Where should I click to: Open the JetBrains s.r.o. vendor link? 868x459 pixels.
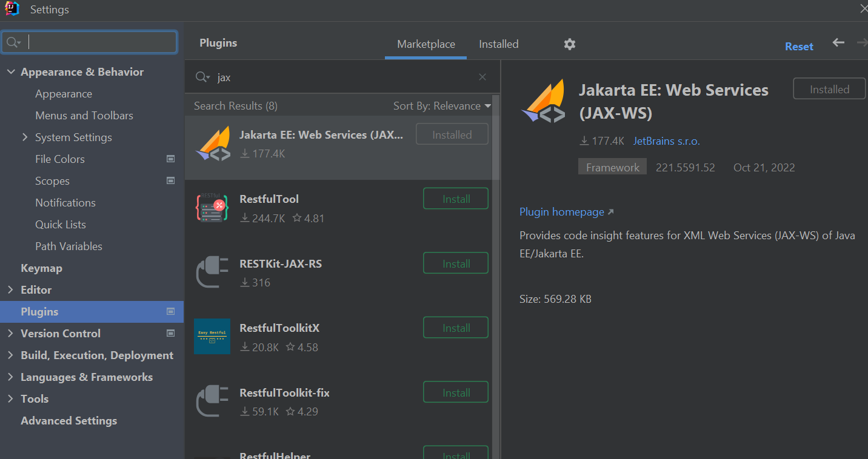666,141
